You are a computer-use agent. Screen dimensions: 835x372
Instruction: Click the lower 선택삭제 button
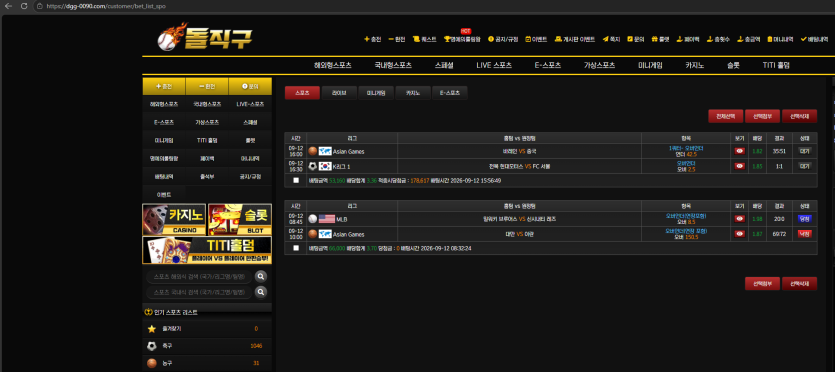[x=799, y=284]
